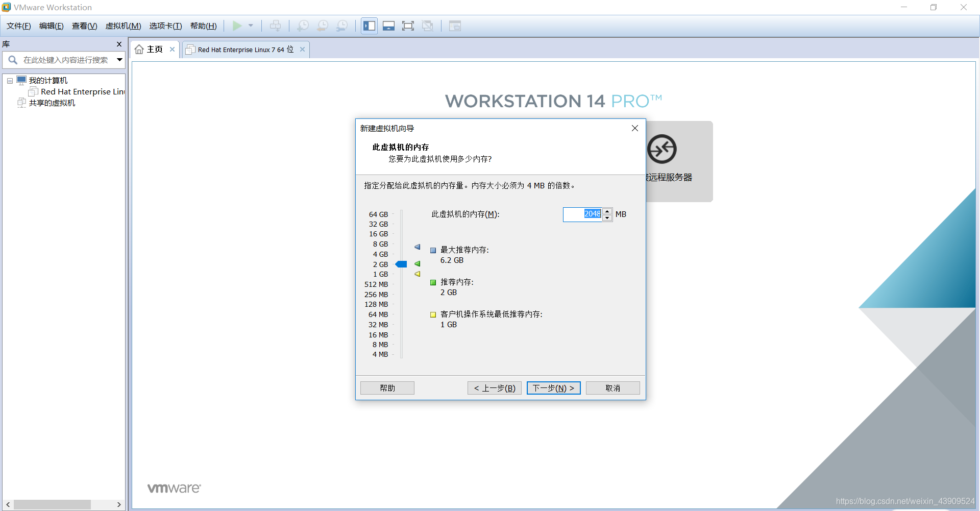Click the 6.2 GB maximum recommended value

click(x=452, y=260)
